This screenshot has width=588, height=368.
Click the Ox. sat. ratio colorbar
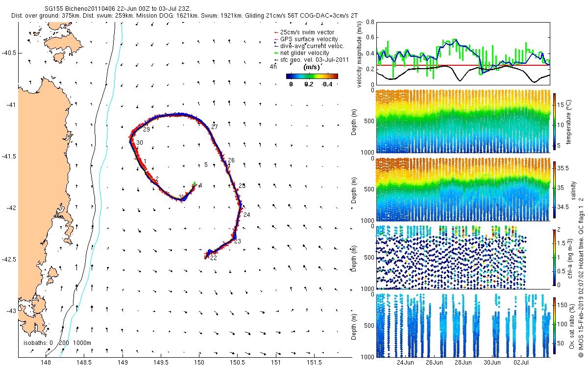coord(554,326)
